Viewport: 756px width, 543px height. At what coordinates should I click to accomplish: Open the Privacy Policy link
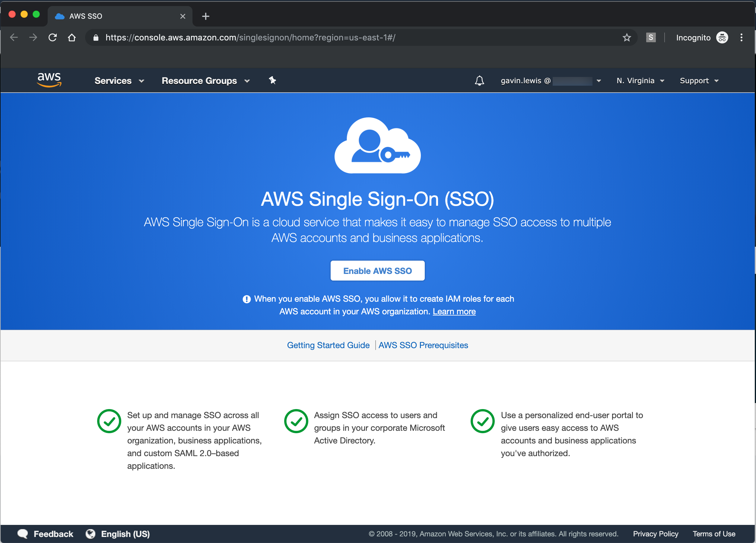655,534
